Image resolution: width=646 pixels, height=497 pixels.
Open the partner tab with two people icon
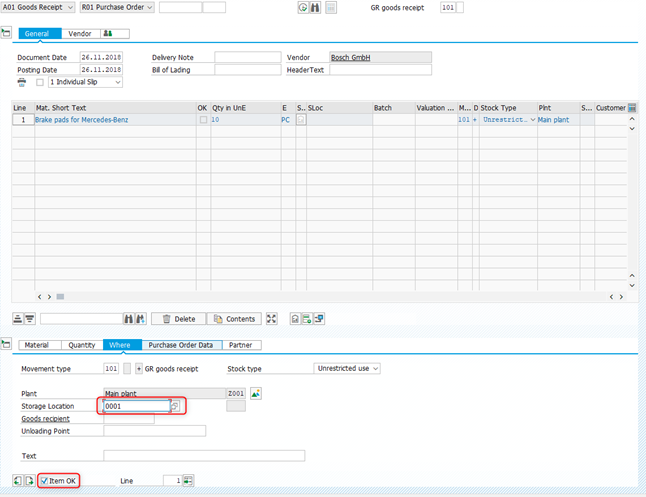point(115,33)
